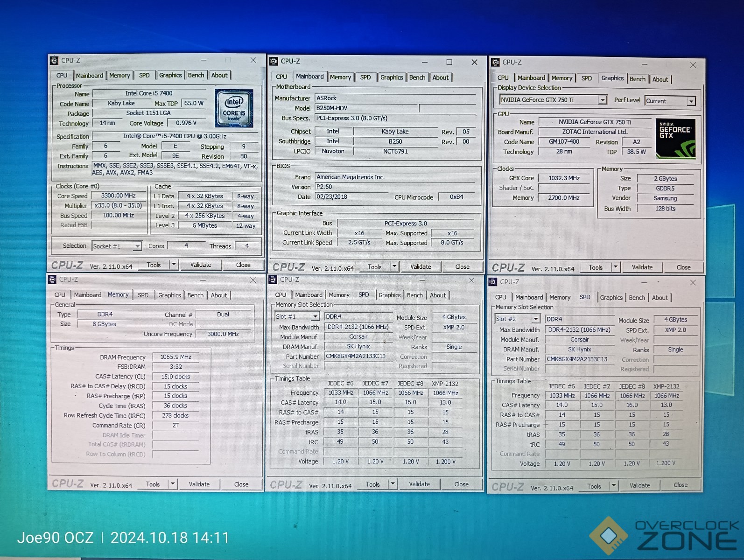Expand the Slot #2 memory slot dropdown
Screen dimensions: 744x560
click(535, 319)
